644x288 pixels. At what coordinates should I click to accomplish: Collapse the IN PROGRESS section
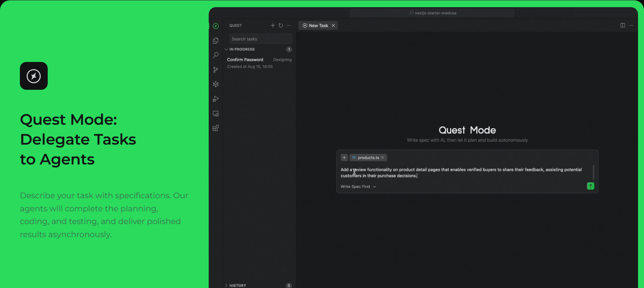(x=242, y=49)
